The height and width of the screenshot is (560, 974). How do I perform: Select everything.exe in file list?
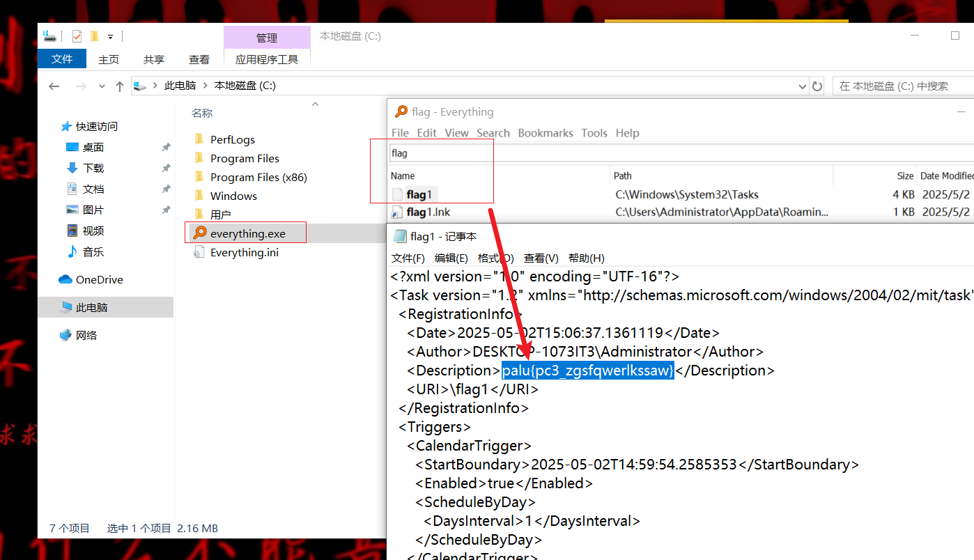[x=247, y=233]
